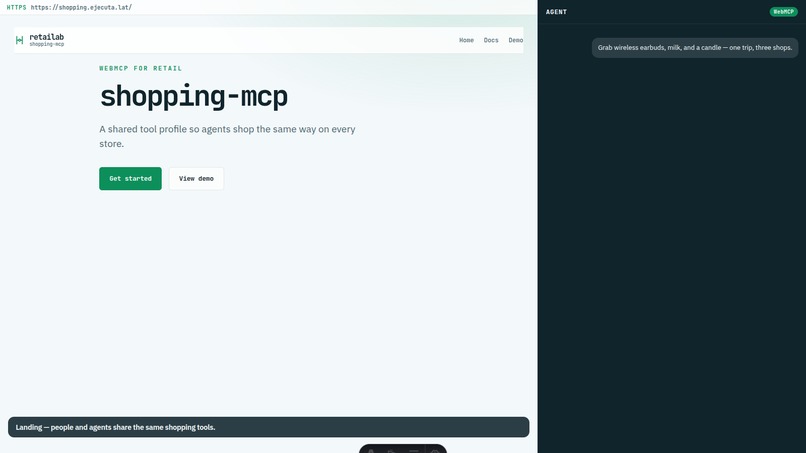This screenshot has height=453, width=806.
Task: Click the View demo button
Action: point(196,178)
